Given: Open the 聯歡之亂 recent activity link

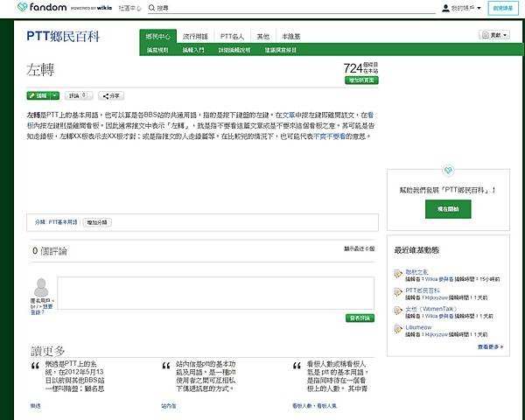Looking at the screenshot, I should point(416,272).
